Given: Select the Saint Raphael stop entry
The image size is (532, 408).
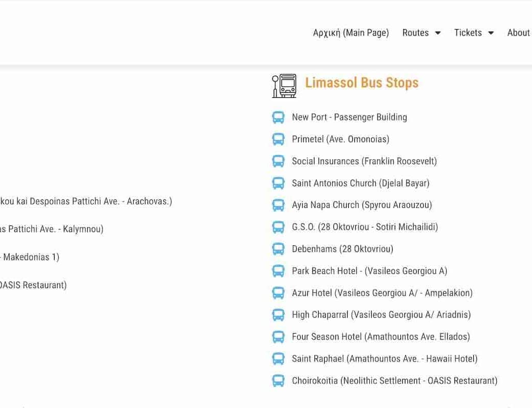Looking at the screenshot, I should pos(384,359).
